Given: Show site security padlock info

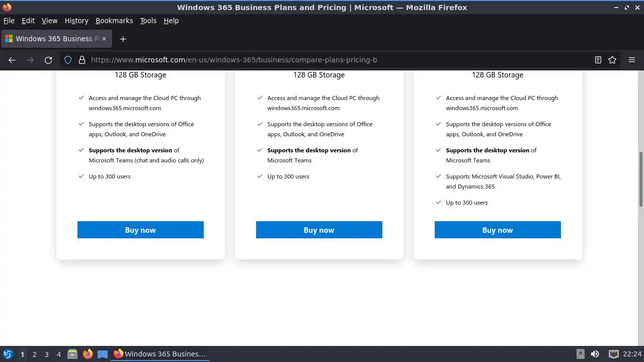Looking at the screenshot, I should 82,60.
